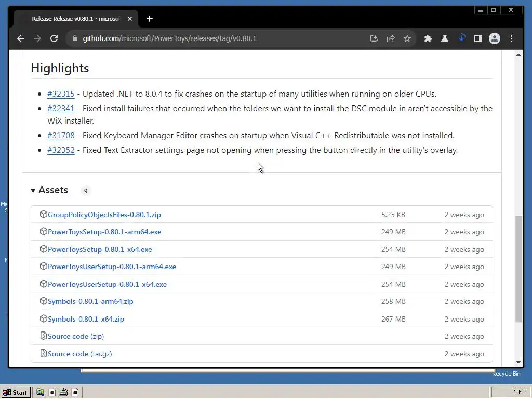The width and height of the screenshot is (532, 399).
Task: Select the Release v0.80.1 tab
Action: (x=75, y=19)
